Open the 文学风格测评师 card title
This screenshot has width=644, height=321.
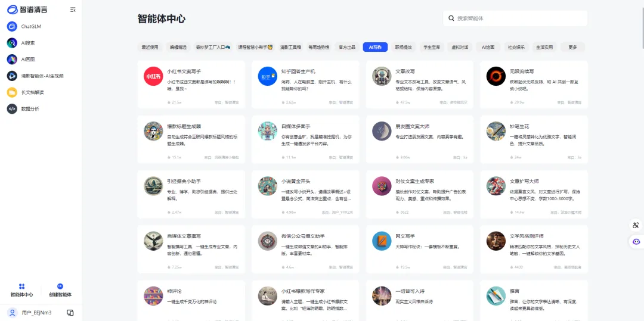(527, 236)
